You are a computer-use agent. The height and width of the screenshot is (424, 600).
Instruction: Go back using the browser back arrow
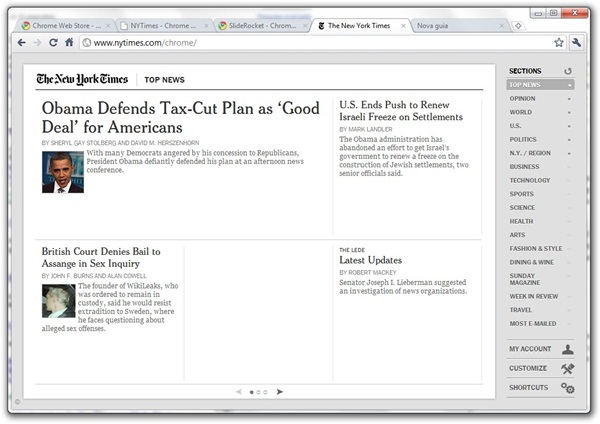pyautogui.click(x=22, y=42)
